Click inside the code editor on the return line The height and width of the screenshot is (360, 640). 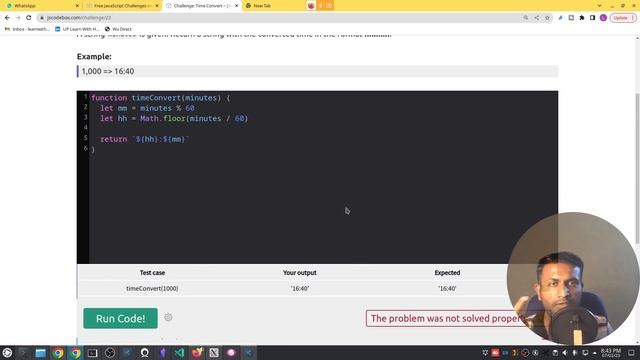click(x=144, y=139)
